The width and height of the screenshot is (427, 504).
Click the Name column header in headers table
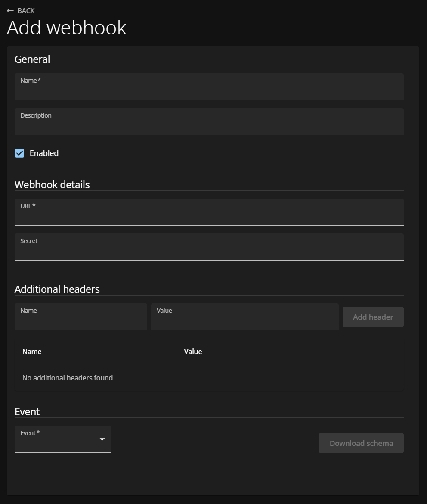click(32, 352)
